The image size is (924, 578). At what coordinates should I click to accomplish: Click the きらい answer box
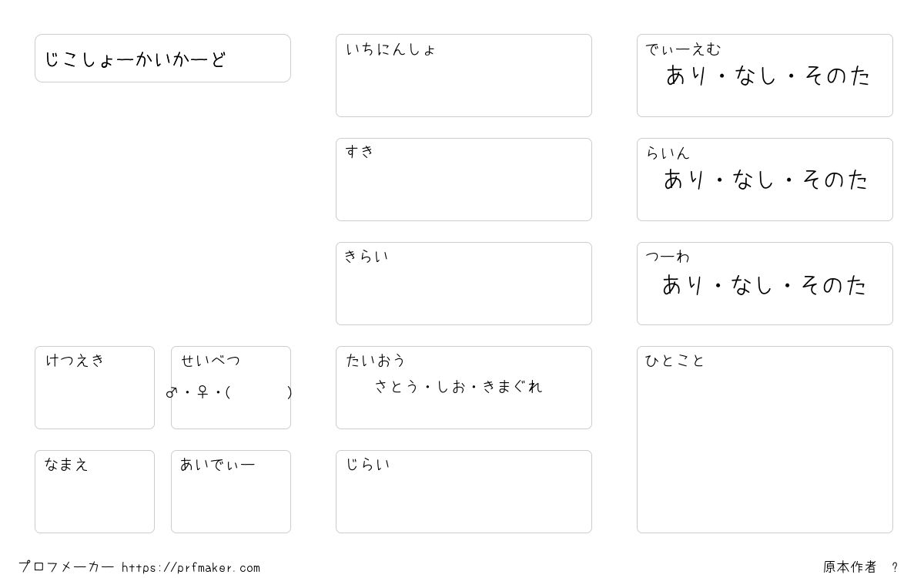[464, 284]
